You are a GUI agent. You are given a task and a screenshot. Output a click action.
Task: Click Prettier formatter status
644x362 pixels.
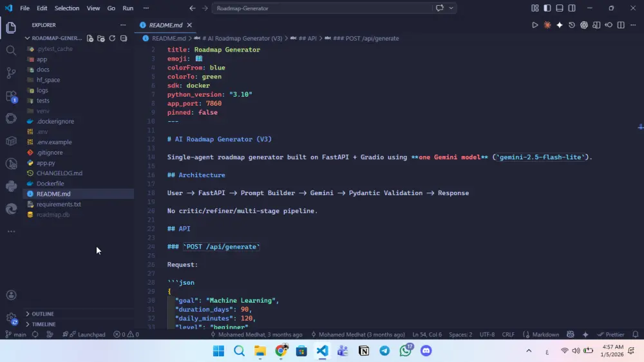coord(611,334)
